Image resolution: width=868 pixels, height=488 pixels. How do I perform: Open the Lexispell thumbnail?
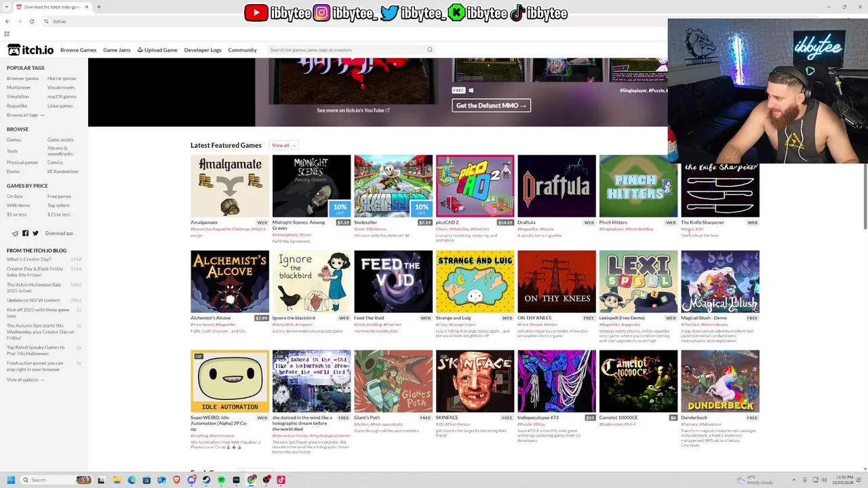click(638, 281)
